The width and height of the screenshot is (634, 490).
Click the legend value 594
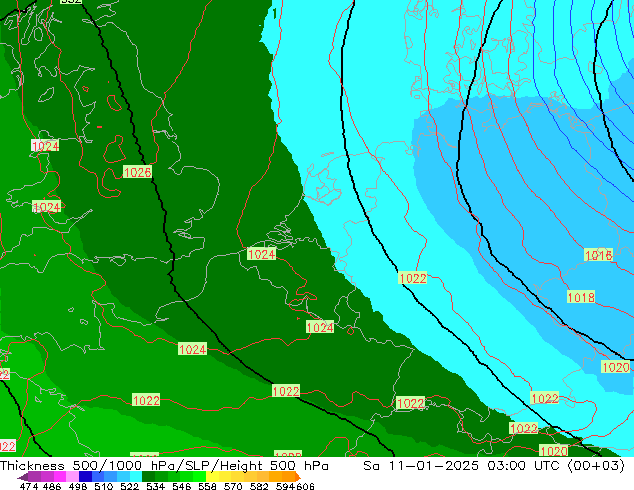pyautogui.click(x=285, y=486)
